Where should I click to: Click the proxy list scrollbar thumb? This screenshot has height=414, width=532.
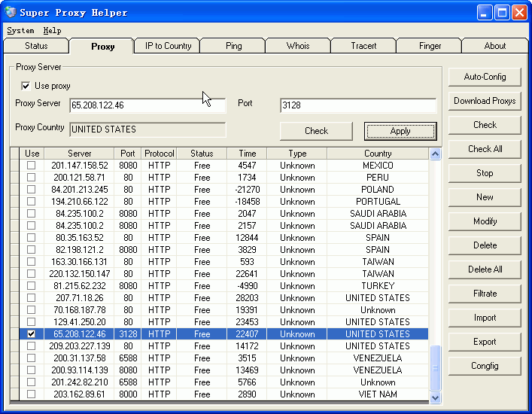pyautogui.click(x=435, y=368)
